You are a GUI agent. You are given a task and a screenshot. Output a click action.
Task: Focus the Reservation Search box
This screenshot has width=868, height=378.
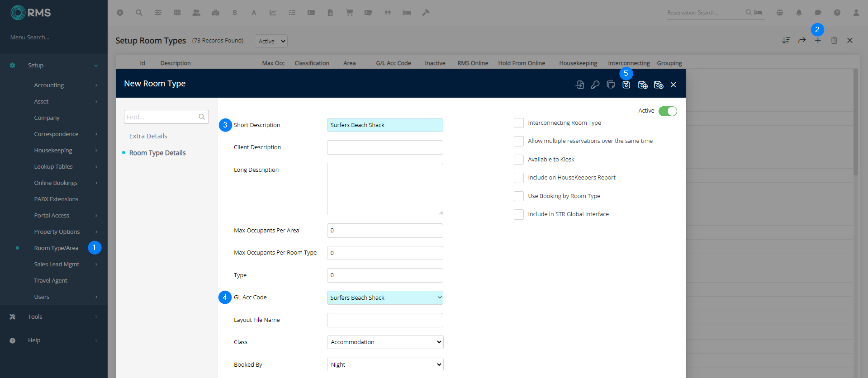tap(705, 13)
